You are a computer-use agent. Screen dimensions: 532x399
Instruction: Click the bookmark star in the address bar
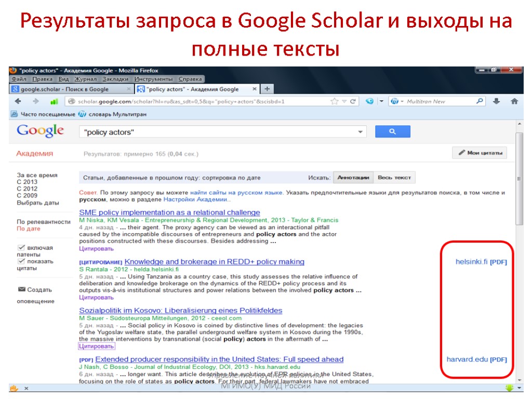[x=335, y=101]
